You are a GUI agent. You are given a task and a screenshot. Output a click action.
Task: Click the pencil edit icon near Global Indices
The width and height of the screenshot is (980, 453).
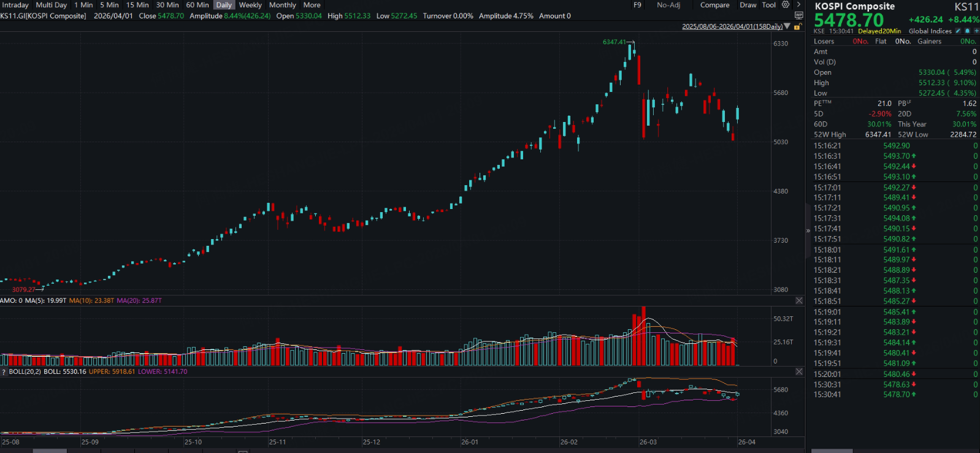pyautogui.click(x=959, y=31)
